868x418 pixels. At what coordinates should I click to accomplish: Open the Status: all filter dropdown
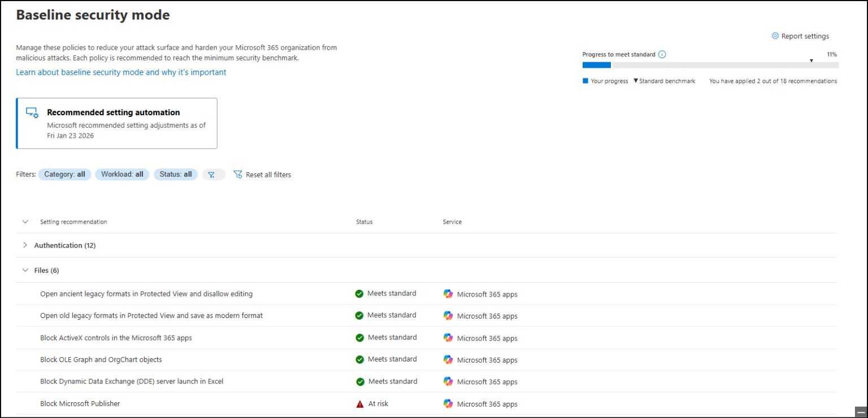pos(176,174)
